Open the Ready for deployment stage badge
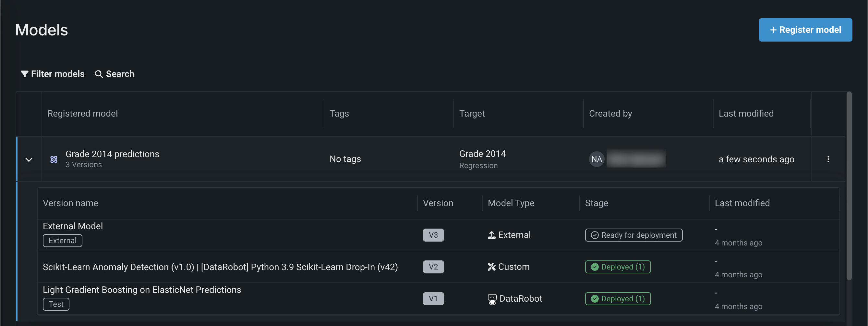This screenshot has width=868, height=326. click(x=633, y=235)
